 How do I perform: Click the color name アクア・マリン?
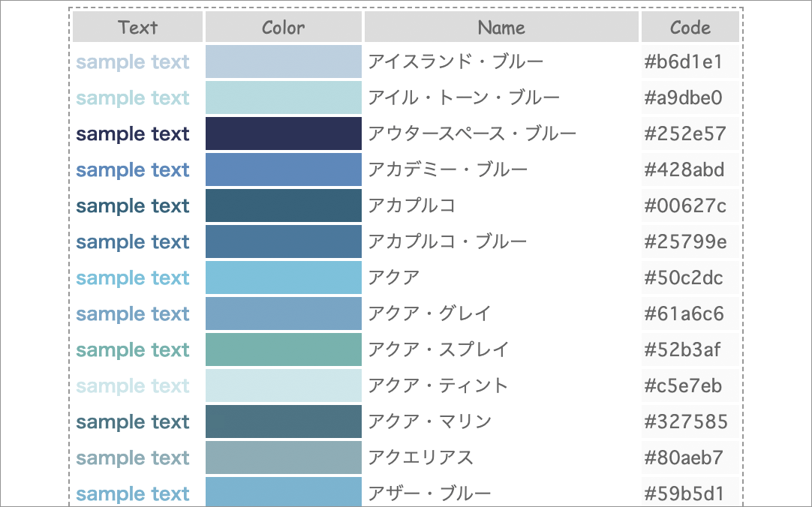click(430, 421)
